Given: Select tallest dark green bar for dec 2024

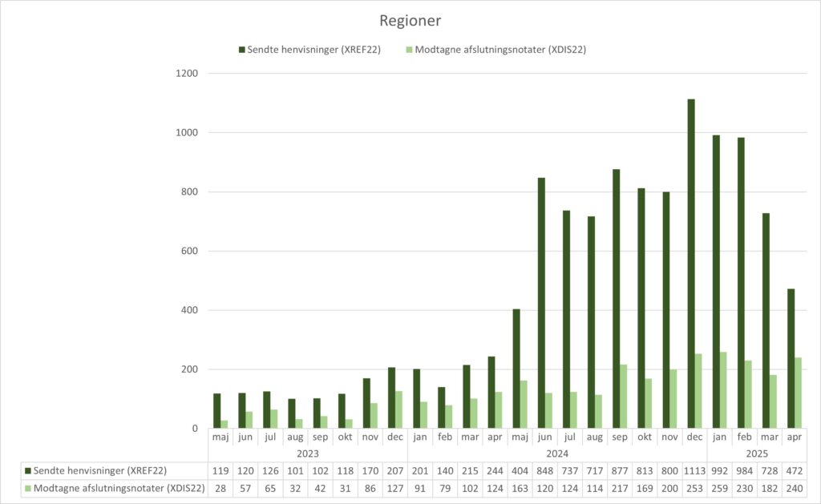Looking at the screenshot, I should [691, 264].
